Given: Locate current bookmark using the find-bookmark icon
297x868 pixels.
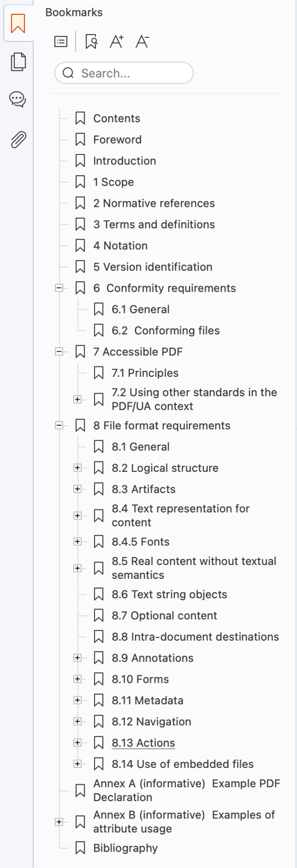Looking at the screenshot, I should coord(90,42).
